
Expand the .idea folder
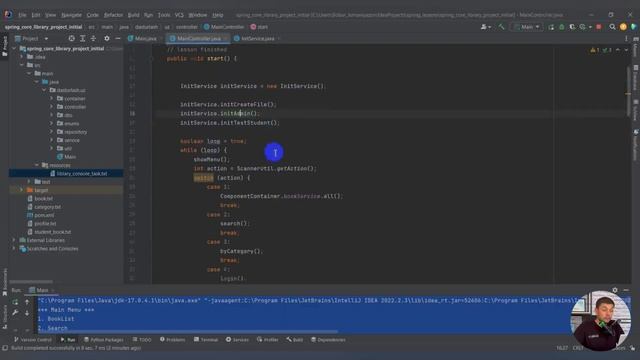click(22, 57)
